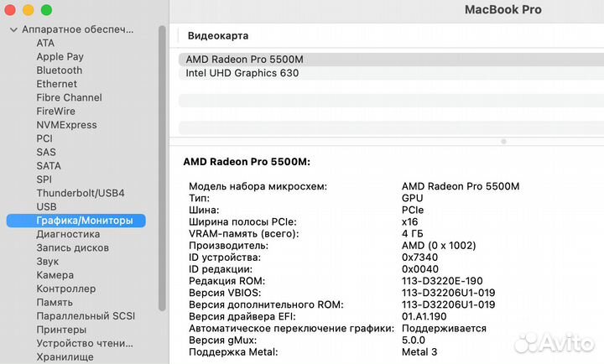
Task: Click manufacturer value AMD (0 x 1002)
Action: [439, 246]
